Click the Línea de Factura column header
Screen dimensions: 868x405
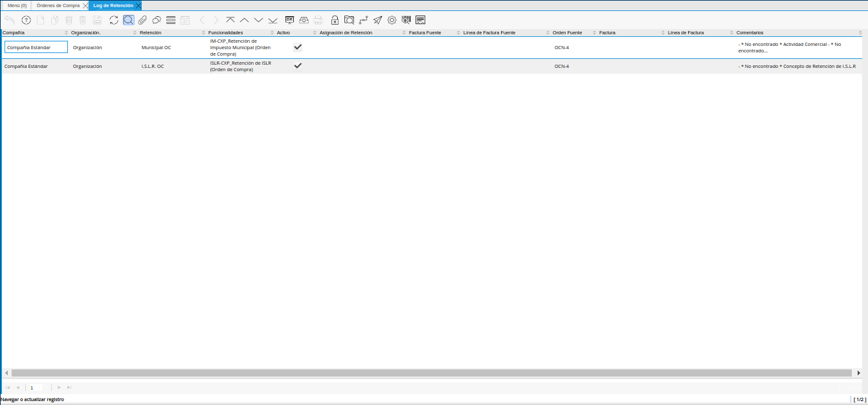pos(685,32)
